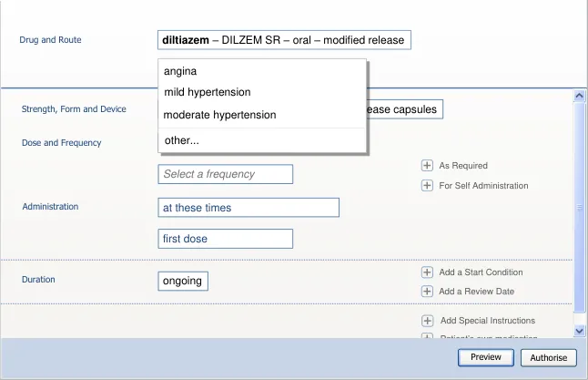Screen dimensions: 588x380
Task: Open the 'first dose' dropdown
Action: (x=225, y=239)
